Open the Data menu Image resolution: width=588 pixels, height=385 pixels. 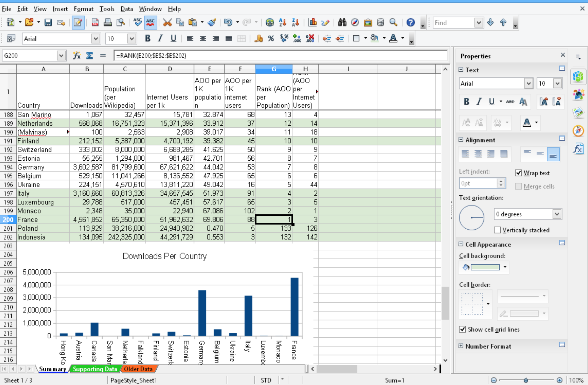126,9
